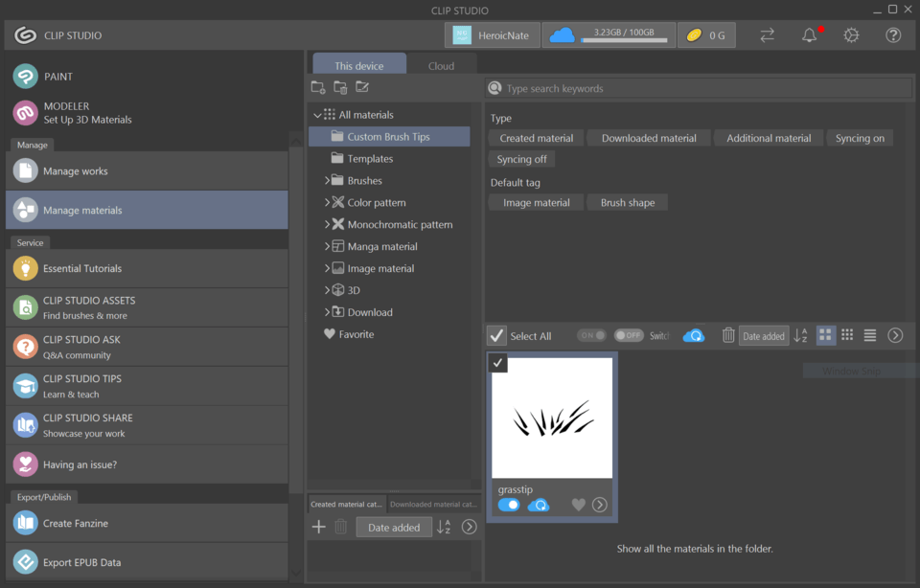Viewport: 920px width, 588px height.
Task: Click the arrow icon in materials toolbar
Action: coord(895,335)
